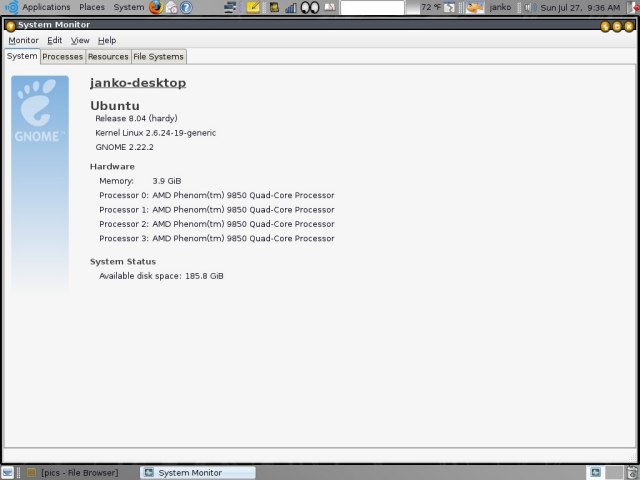Click the Available disk space 185.8 GiB value
This screenshot has height=480, width=640.
point(204,276)
